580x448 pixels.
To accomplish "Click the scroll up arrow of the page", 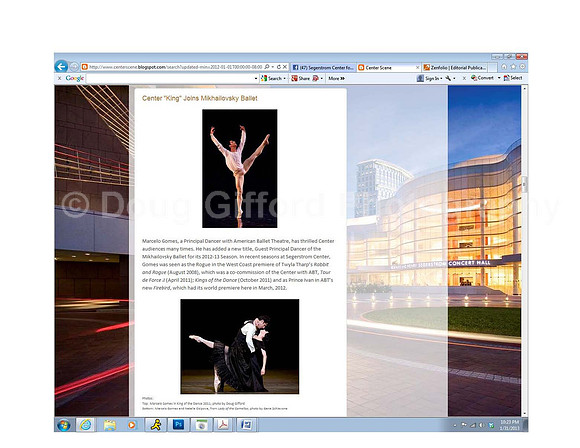I will tap(524, 88).
